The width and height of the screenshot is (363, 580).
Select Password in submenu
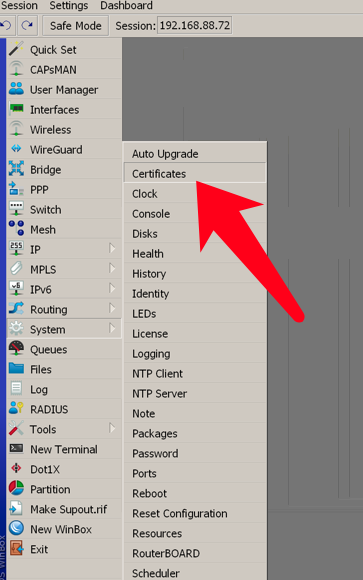[x=195, y=453]
